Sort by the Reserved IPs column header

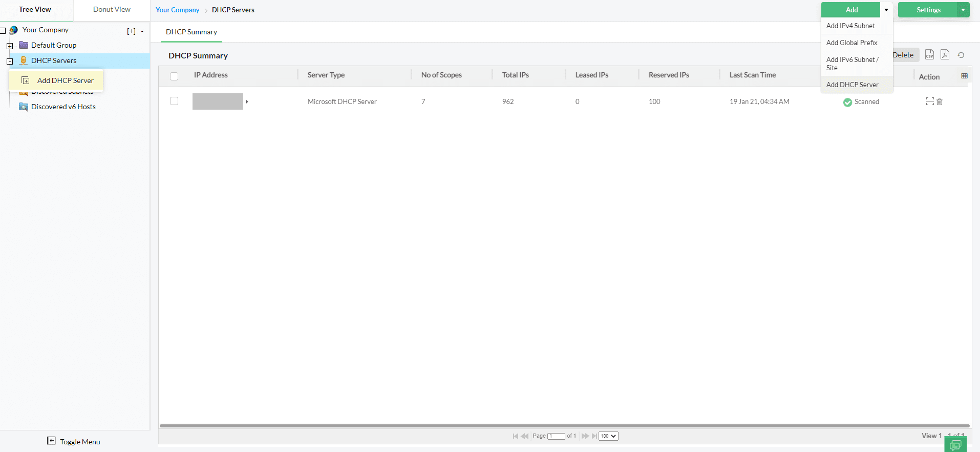(x=669, y=75)
